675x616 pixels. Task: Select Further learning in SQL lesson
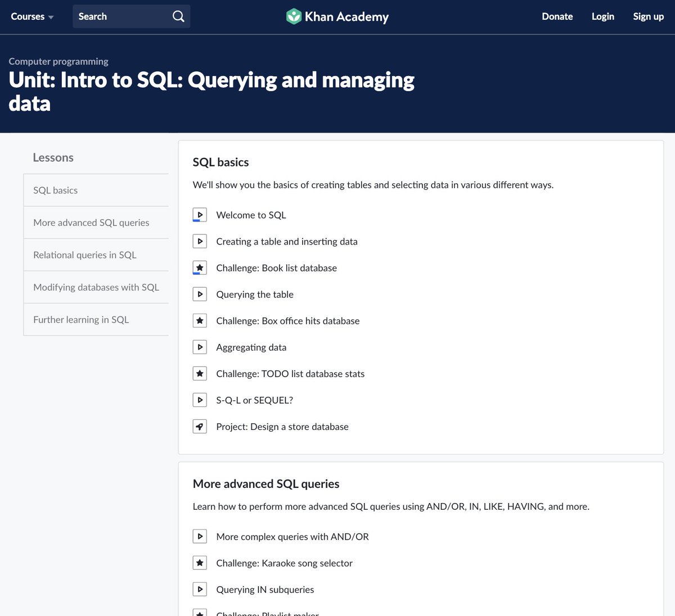[96, 319]
